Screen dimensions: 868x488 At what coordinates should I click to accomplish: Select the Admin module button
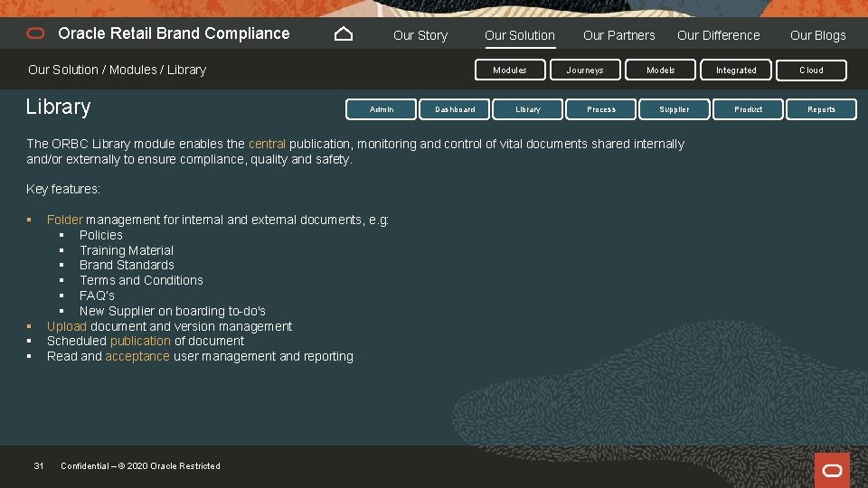pos(381,109)
